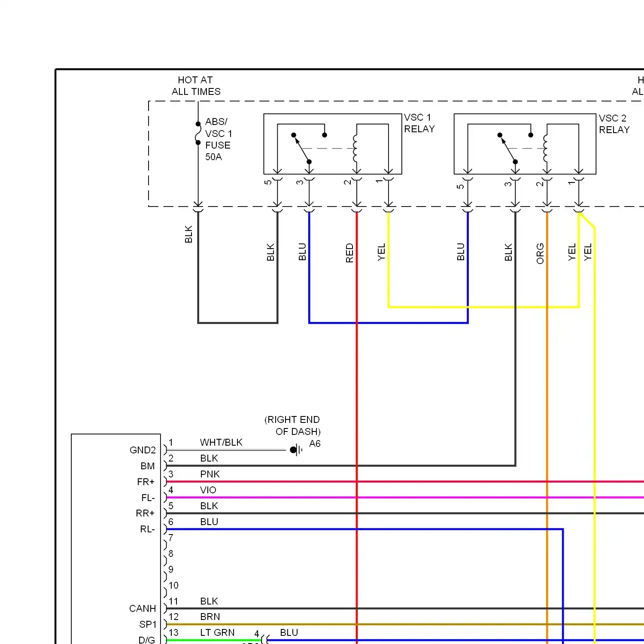Click the magenta VIO horizontal wire

(405, 498)
